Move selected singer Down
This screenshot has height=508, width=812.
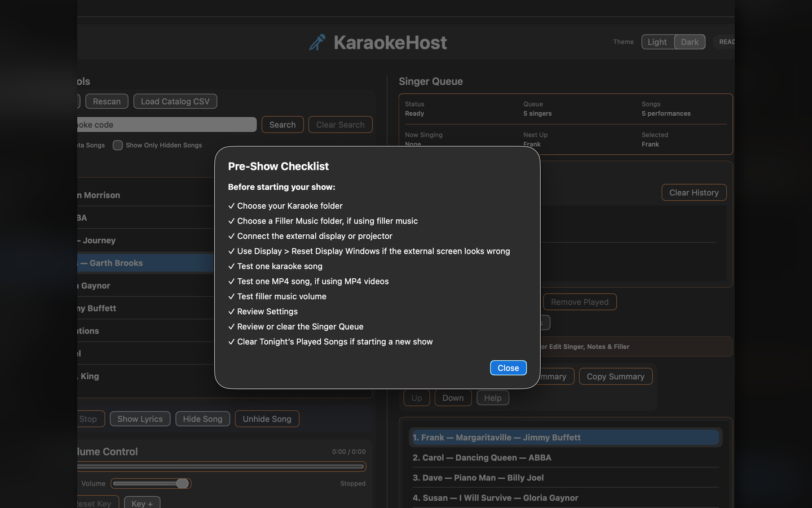(x=453, y=398)
